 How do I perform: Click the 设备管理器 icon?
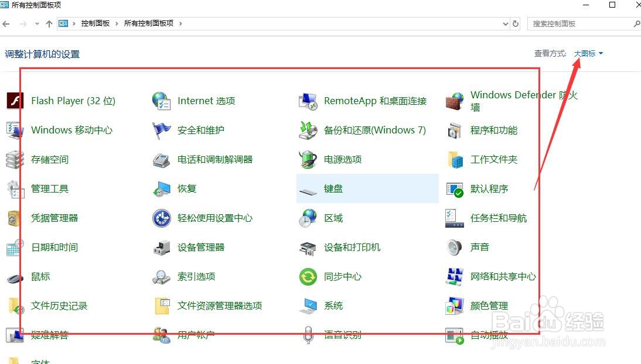click(x=161, y=248)
